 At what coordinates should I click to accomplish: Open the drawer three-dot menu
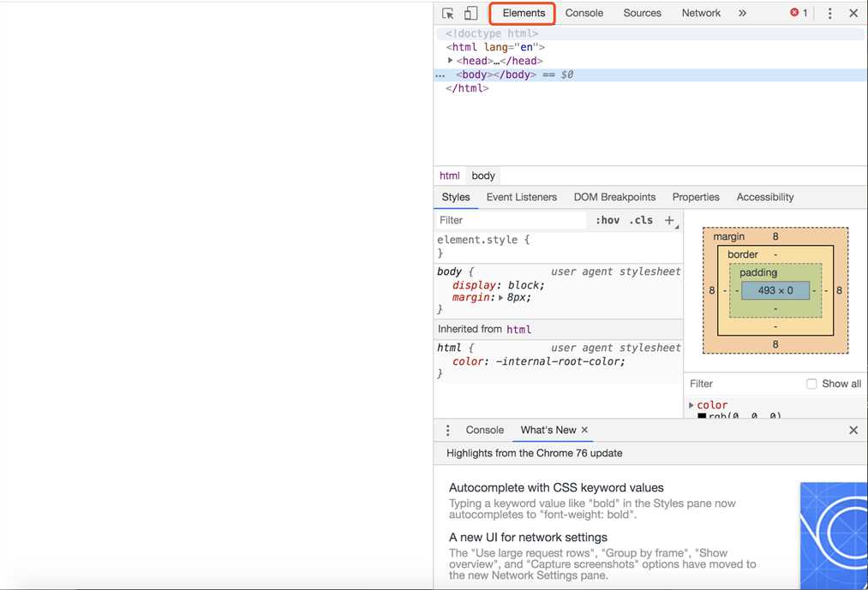click(x=448, y=430)
